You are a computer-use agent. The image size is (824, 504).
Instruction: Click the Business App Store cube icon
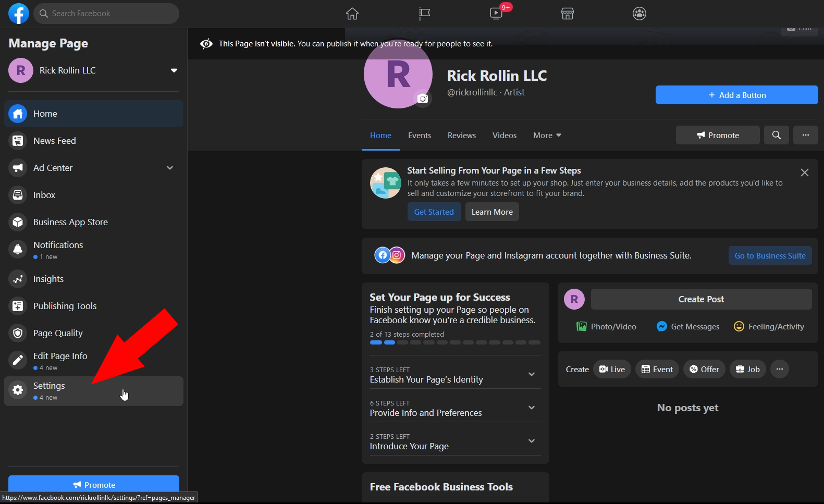coord(18,222)
